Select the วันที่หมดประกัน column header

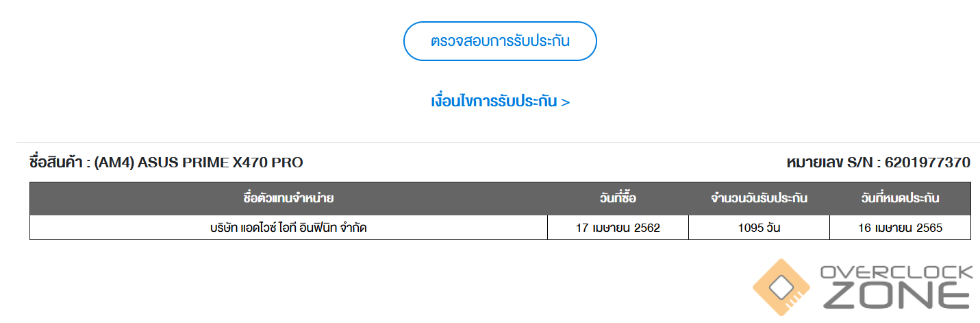[900, 199]
